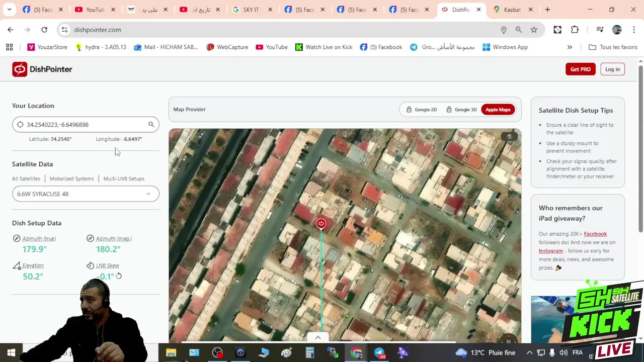The width and height of the screenshot is (644, 362).
Task: Open the satellite dish app in the taskbar
Action: pos(403,352)
